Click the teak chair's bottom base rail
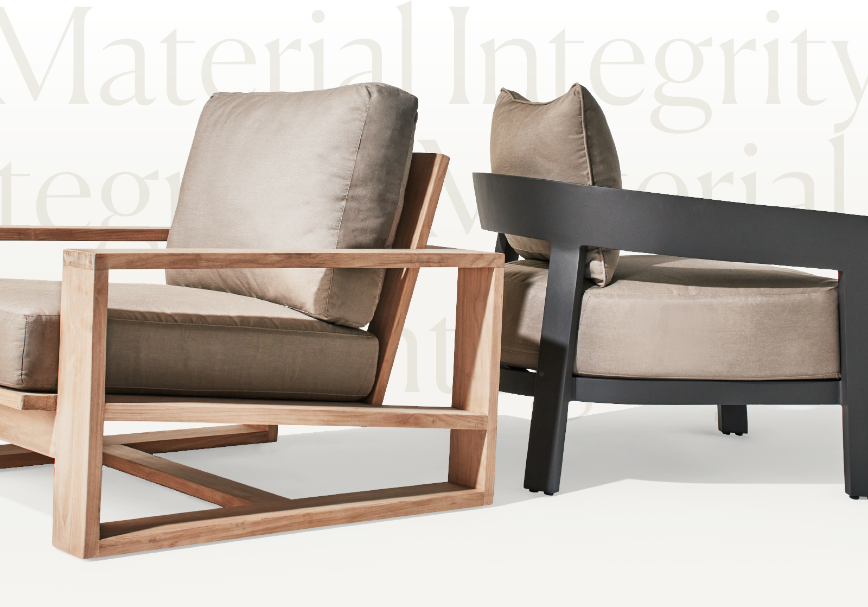Image resolution: width=868 pixels, height=607 pixels. click(293, 516)
